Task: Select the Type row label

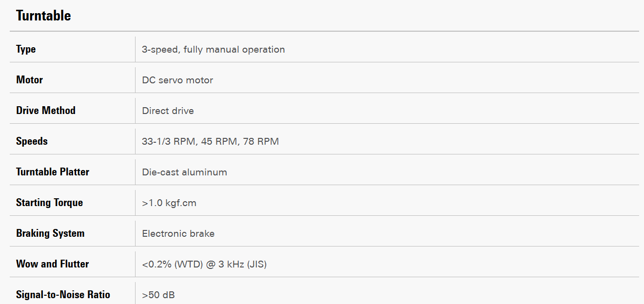Action: coord(26,49)
